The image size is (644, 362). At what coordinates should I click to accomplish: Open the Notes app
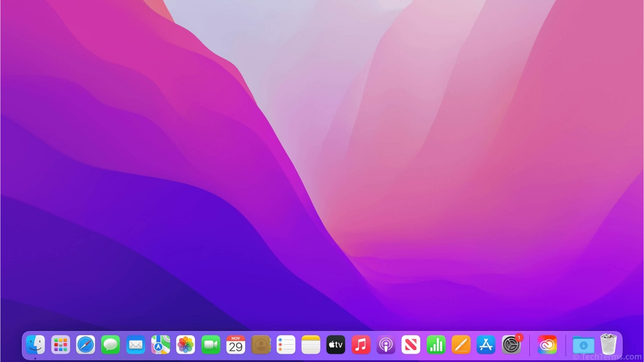pyautogui.click(x=311, y=345)
